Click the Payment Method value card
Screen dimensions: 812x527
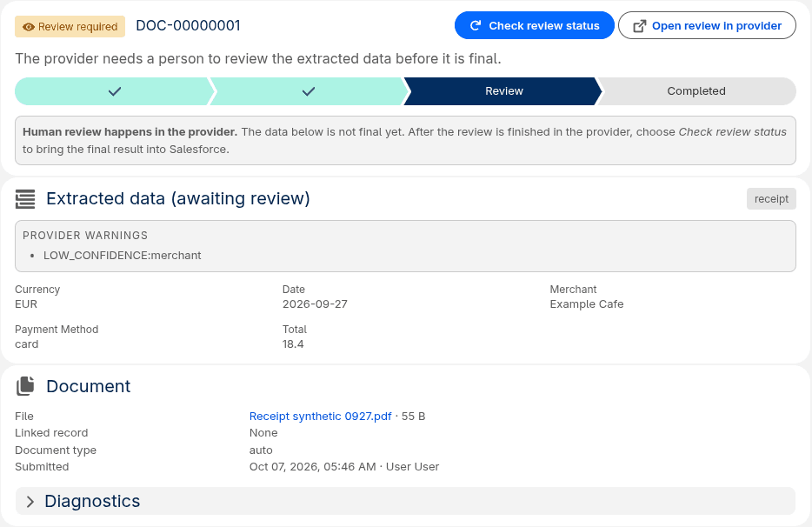pos(26,344)
